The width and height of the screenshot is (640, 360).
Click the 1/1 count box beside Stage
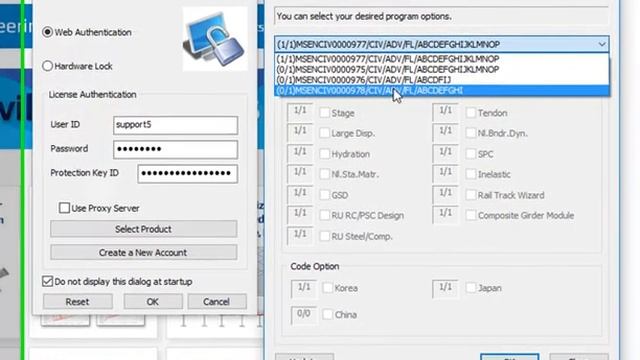point(300,112)
